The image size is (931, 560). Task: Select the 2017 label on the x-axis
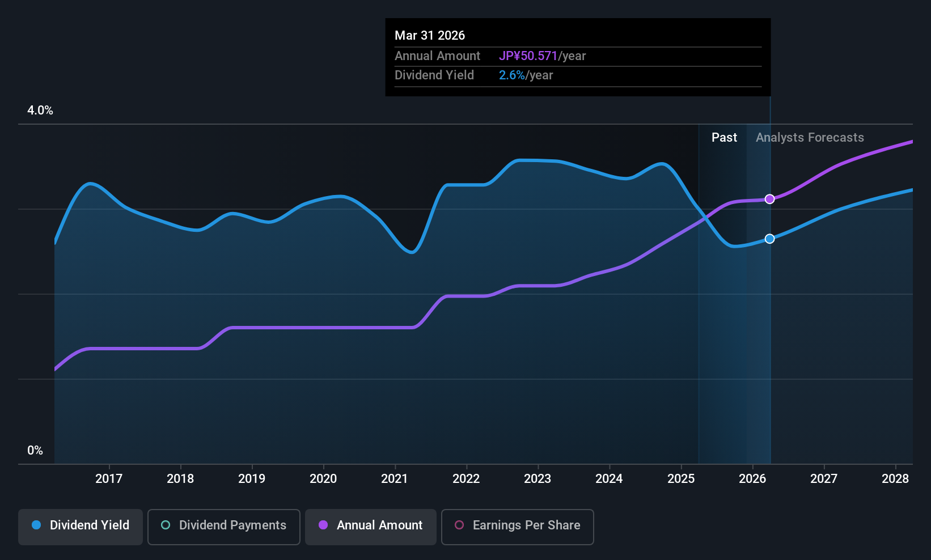[109, 479]
